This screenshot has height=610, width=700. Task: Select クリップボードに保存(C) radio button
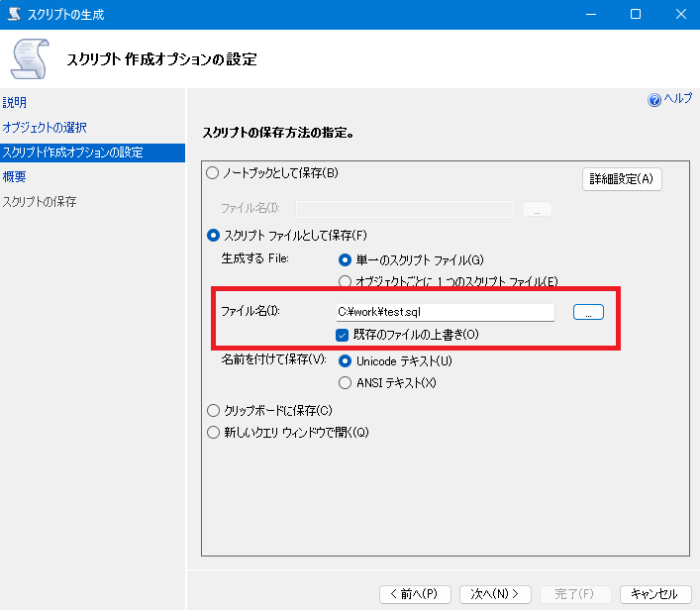[214, 410]
